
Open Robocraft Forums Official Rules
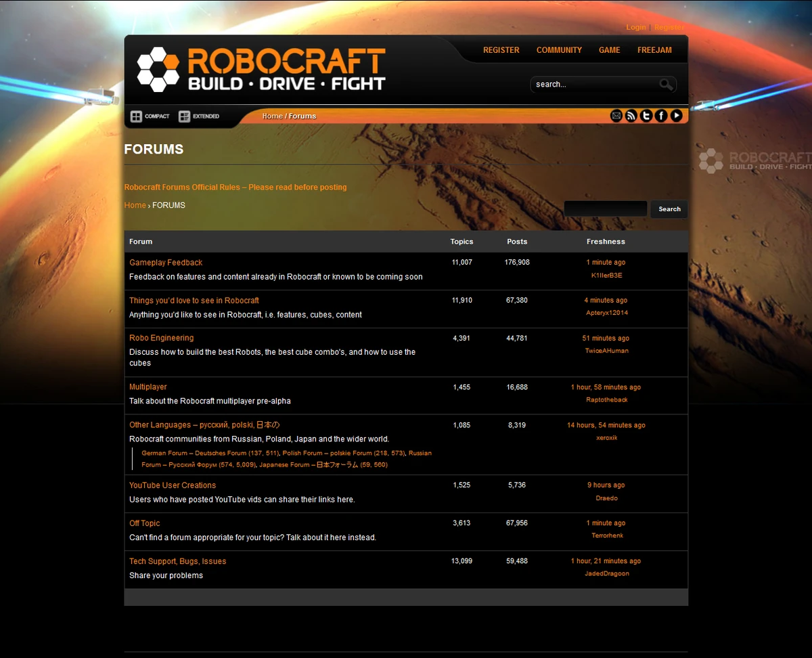[x=235, y=187]
